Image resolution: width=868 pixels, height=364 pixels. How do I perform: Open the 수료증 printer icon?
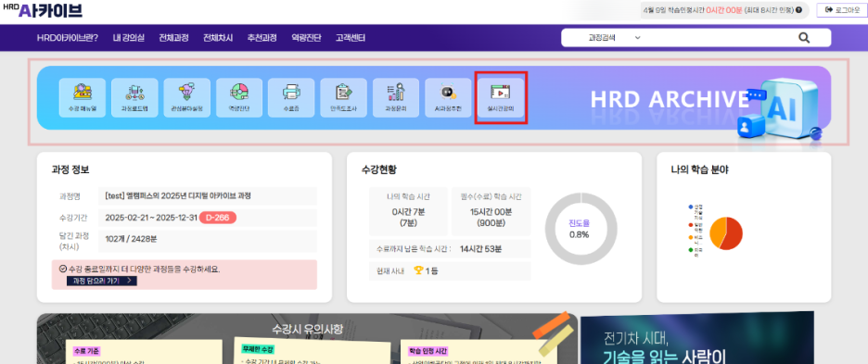point(291,97)
